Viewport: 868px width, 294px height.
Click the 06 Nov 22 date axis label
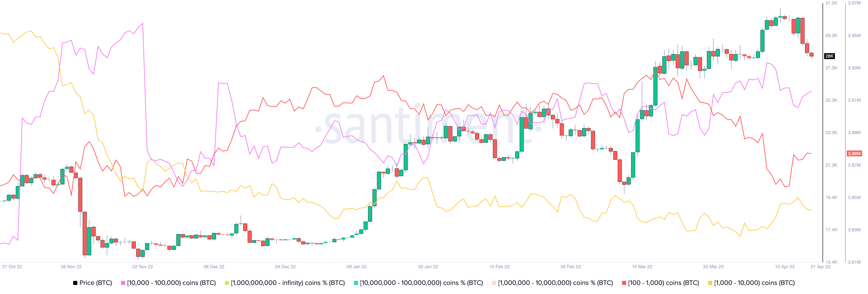71,267
